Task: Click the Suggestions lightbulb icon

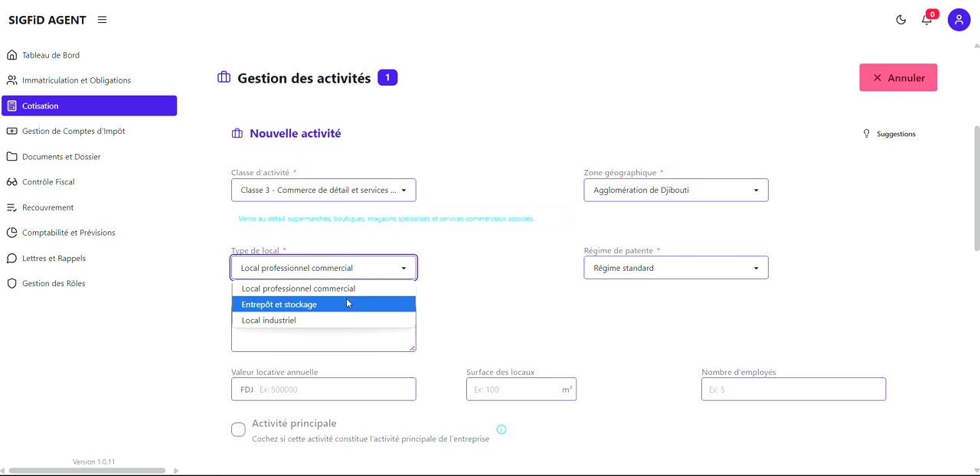Action: point(867,134)
